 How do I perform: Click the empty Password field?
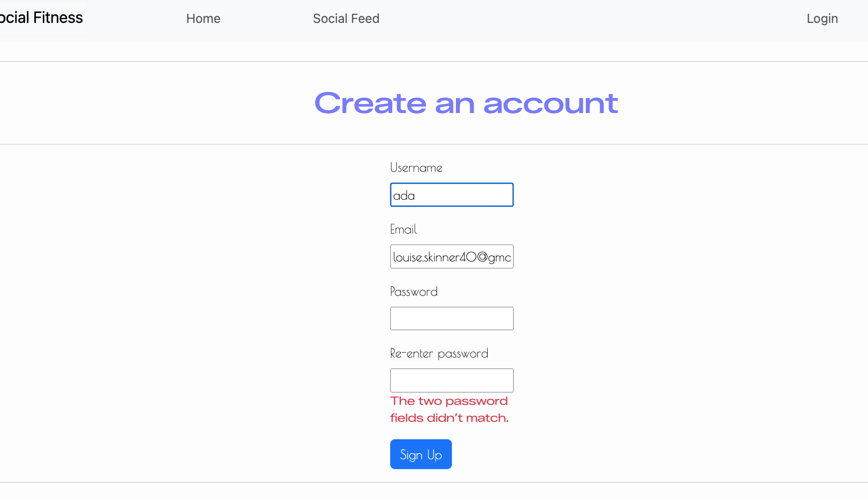pyautogui.click(x=451, y=318)
